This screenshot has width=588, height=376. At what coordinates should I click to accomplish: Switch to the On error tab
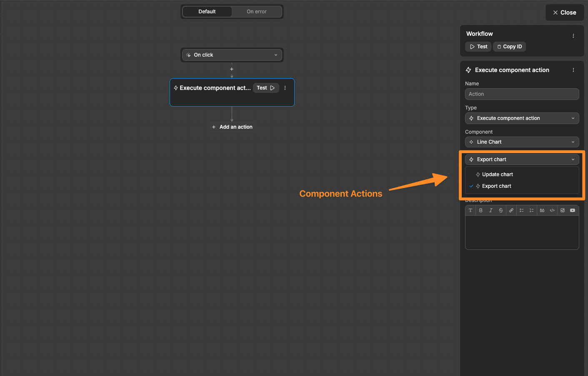[257, 11]
